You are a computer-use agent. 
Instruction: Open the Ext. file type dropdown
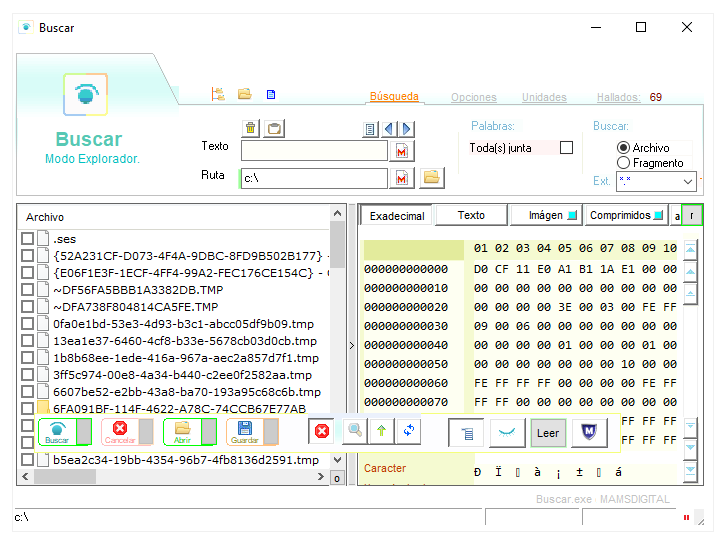click(x=687, y=181)
